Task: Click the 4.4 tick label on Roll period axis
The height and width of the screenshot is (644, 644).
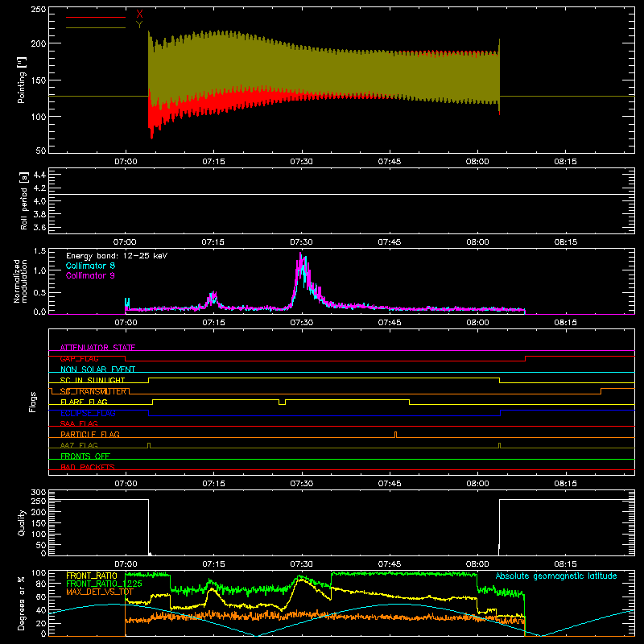Action: tap(39, 175)
